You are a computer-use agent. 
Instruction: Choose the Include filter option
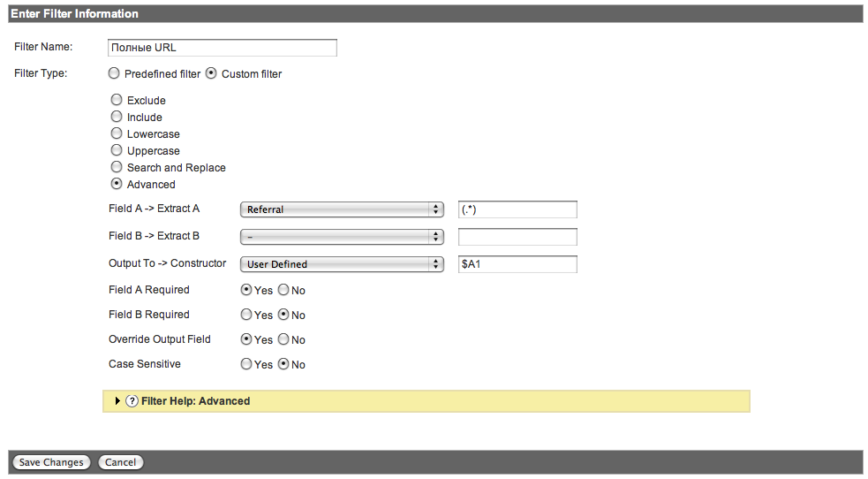point(117,117)
